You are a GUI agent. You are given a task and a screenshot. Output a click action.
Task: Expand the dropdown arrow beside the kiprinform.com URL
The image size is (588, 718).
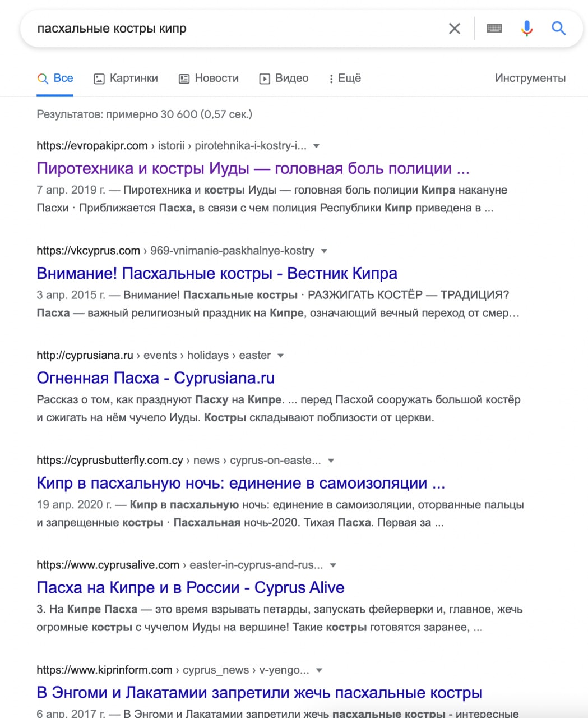point(319,670)
